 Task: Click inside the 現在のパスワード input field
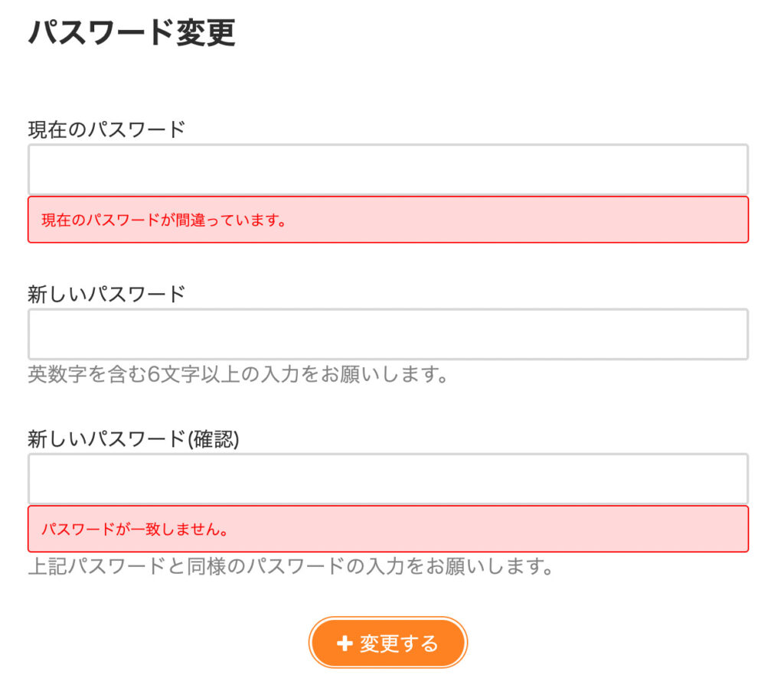click(x=387, y=168)
